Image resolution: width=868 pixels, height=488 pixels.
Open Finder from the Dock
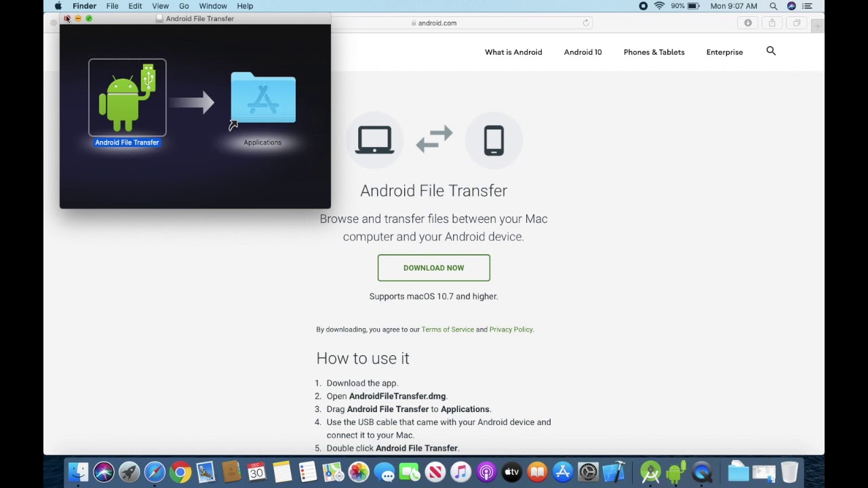click(x=78, y=472)
